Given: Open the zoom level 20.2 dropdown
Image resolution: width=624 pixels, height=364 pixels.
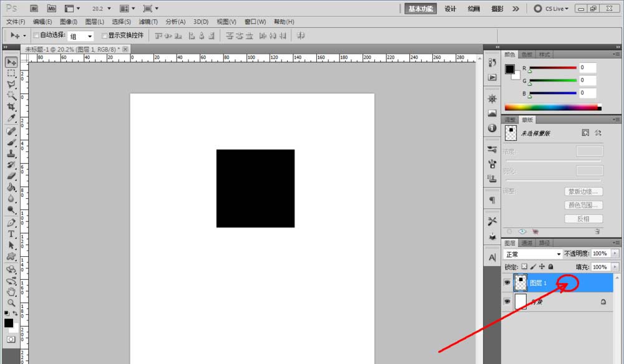Looking at the screenshot, I should 109,8.
